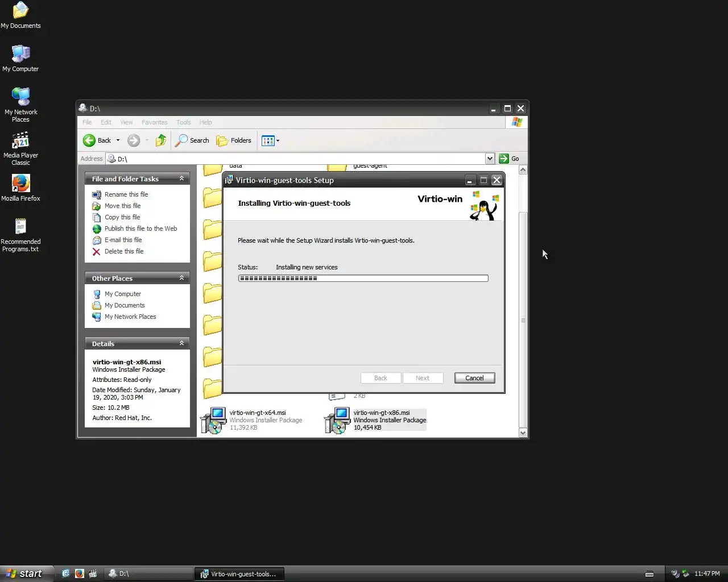Open My Documents desktop icon

point(20,15)
